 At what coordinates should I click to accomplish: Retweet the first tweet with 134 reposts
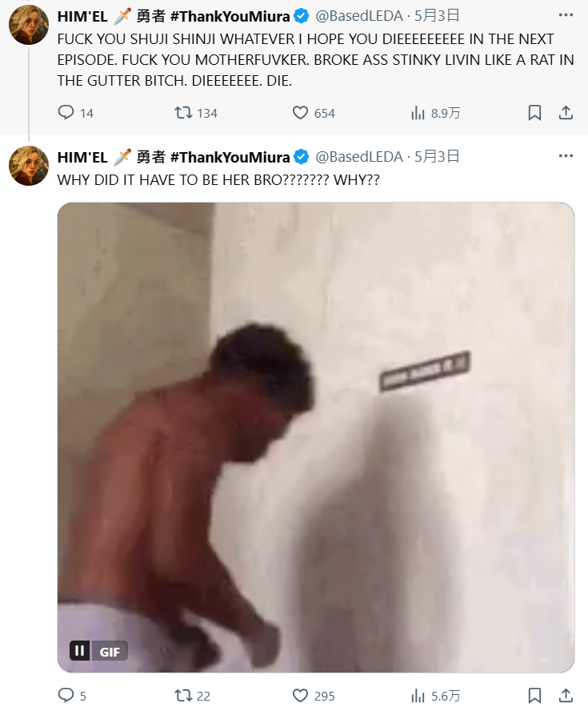pyautogui.click(x=196, y=112)
